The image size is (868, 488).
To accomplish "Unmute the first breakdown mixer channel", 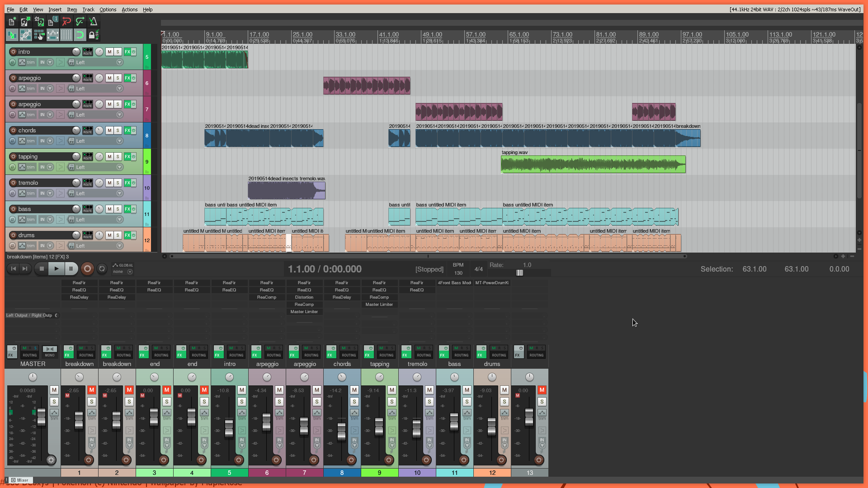I will point(92,389).
